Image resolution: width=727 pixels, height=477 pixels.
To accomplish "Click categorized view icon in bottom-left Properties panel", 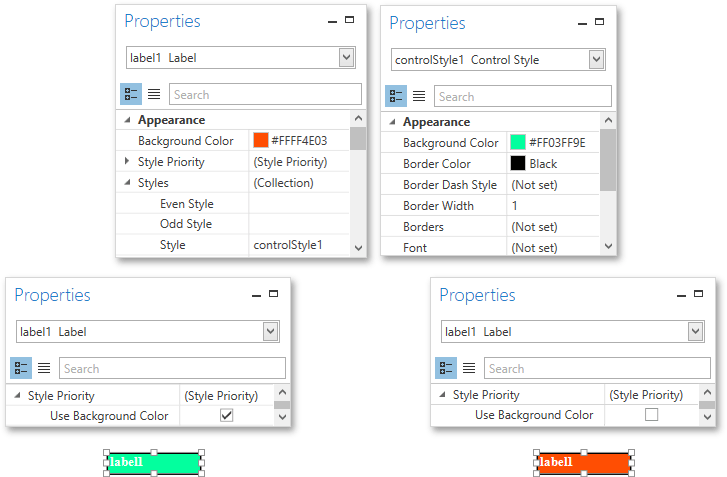I will pos(21,368).
